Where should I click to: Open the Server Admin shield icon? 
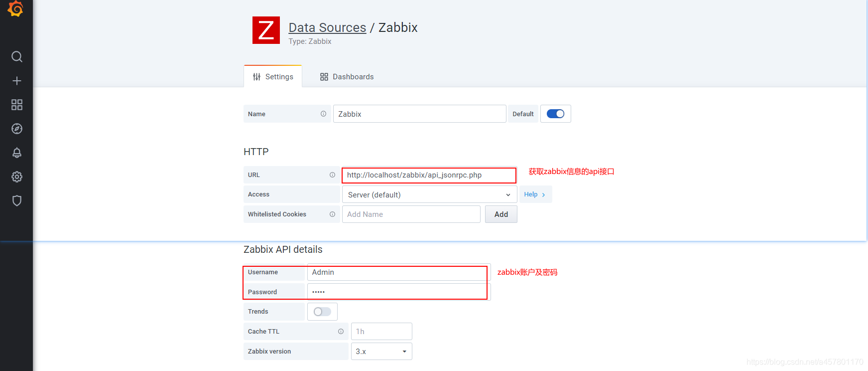[x=17, y=200]
